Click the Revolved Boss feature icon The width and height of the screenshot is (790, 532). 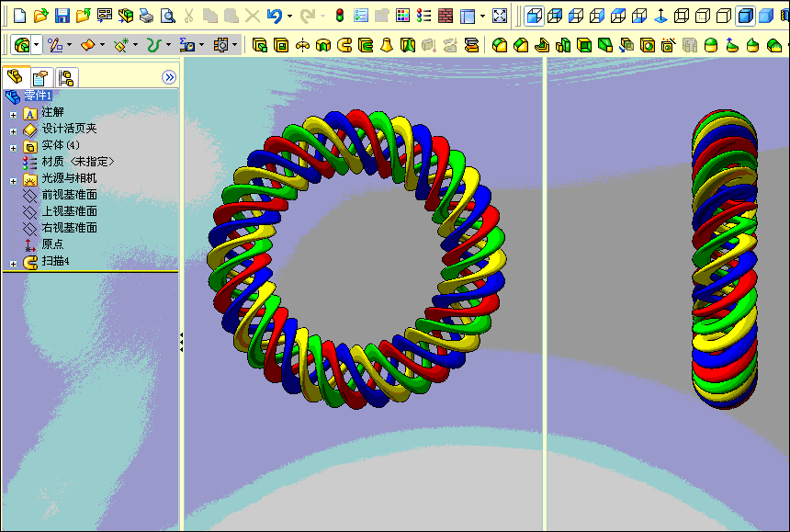[x=302, y=45]
